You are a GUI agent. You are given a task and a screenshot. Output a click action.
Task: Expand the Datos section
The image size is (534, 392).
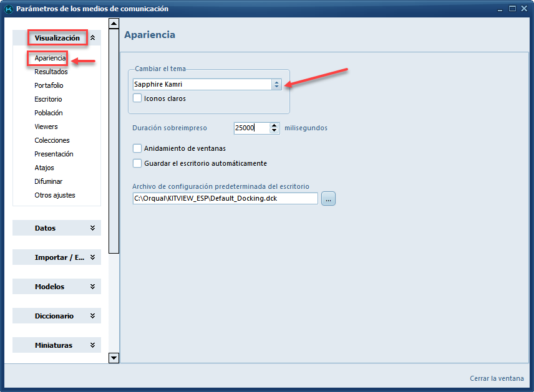pos(92,228)
